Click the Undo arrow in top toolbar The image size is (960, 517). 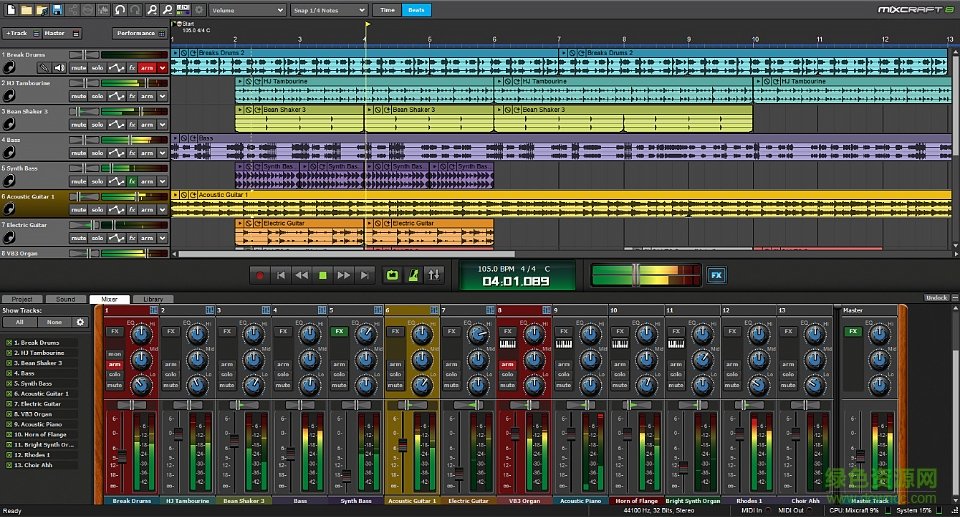[120, 10]
